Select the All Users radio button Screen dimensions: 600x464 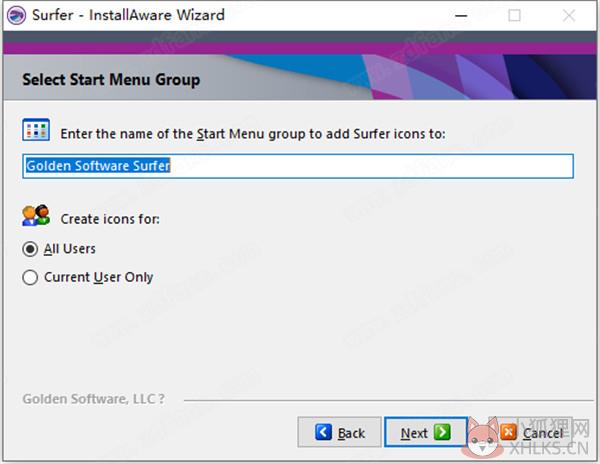point(30,249)
